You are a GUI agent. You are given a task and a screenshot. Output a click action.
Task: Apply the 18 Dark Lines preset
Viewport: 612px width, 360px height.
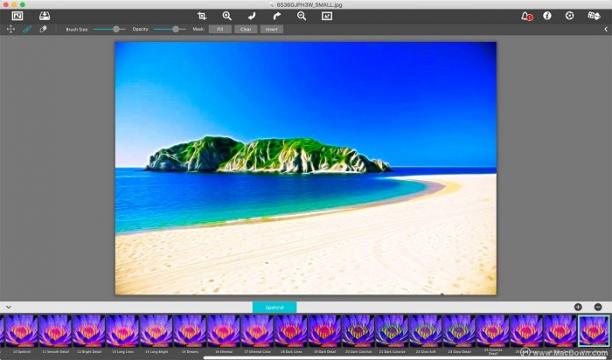pyautogui.click(x=291, y=331)
